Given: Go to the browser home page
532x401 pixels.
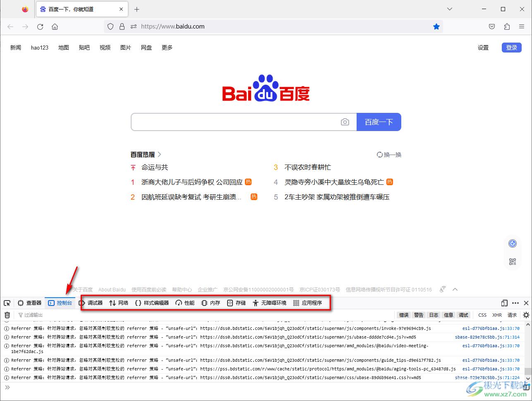Looking at the screenshot, I should coord(55,26).
